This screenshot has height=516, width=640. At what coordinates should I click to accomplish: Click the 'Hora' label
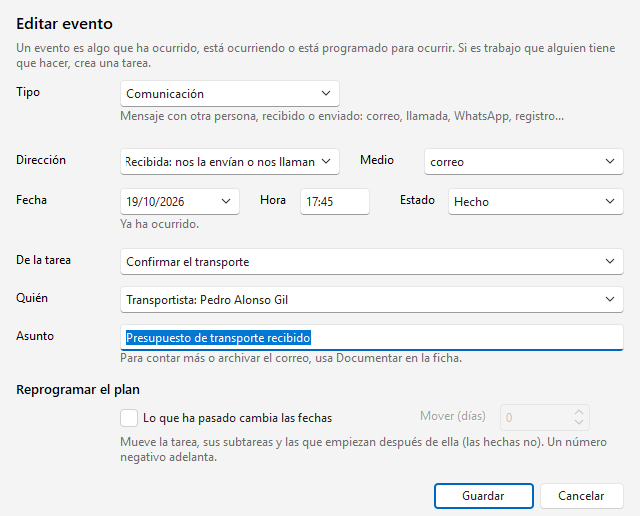pos(273,200)
